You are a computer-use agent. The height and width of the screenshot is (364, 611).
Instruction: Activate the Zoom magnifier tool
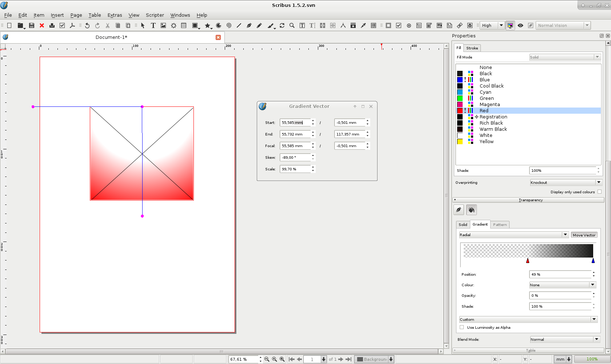tap(292, 25)
